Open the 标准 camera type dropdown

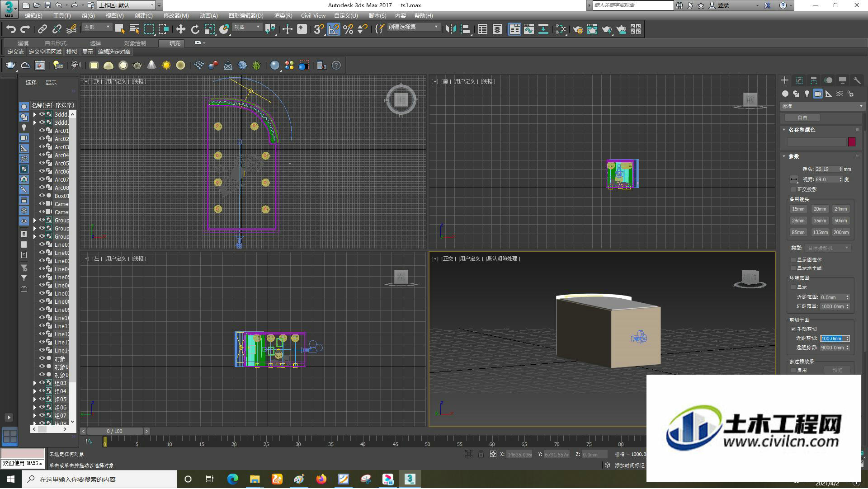click(x=822, y=106)
